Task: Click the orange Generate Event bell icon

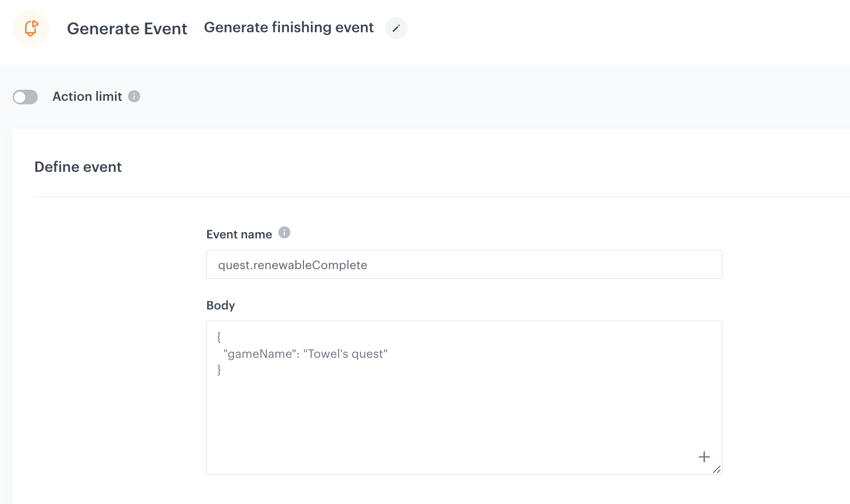Action: (31, 28)
